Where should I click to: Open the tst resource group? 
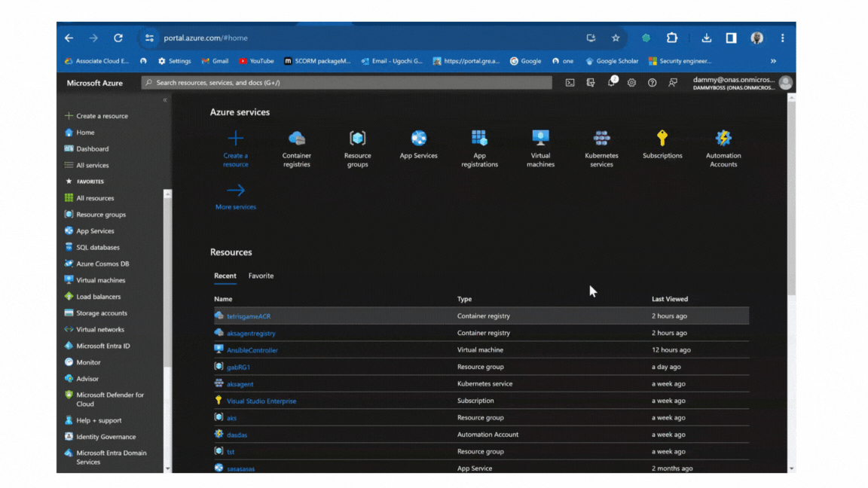click(231, 452)
